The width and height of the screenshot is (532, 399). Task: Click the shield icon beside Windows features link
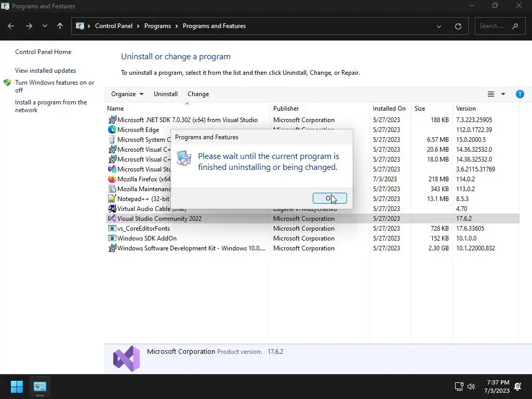coord(7,83)
